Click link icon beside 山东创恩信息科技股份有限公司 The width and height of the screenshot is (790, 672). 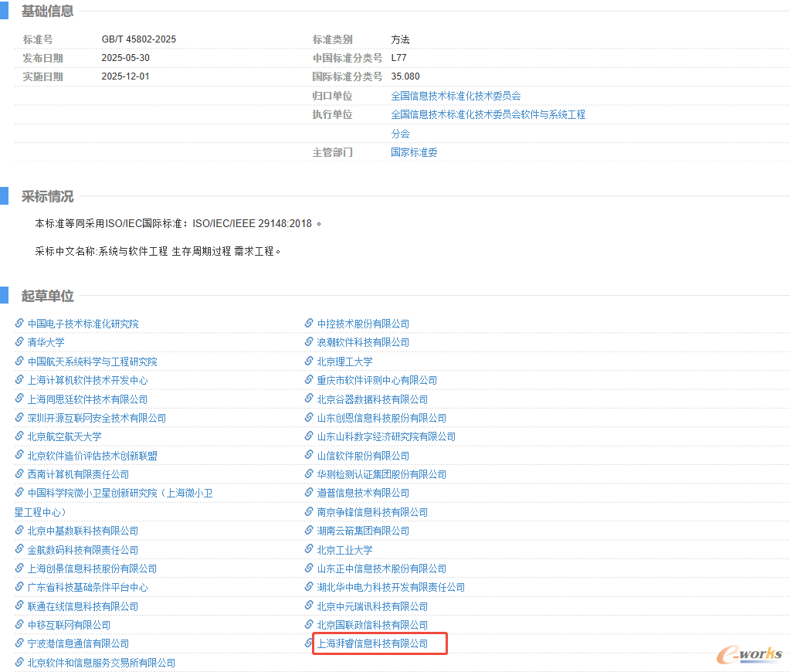[309, 417]
